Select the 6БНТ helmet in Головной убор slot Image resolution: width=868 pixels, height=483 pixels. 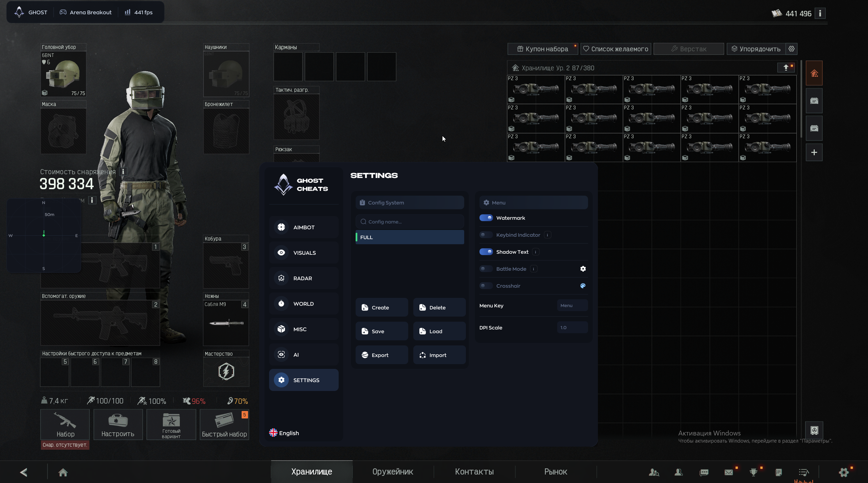tap(63, 74)
